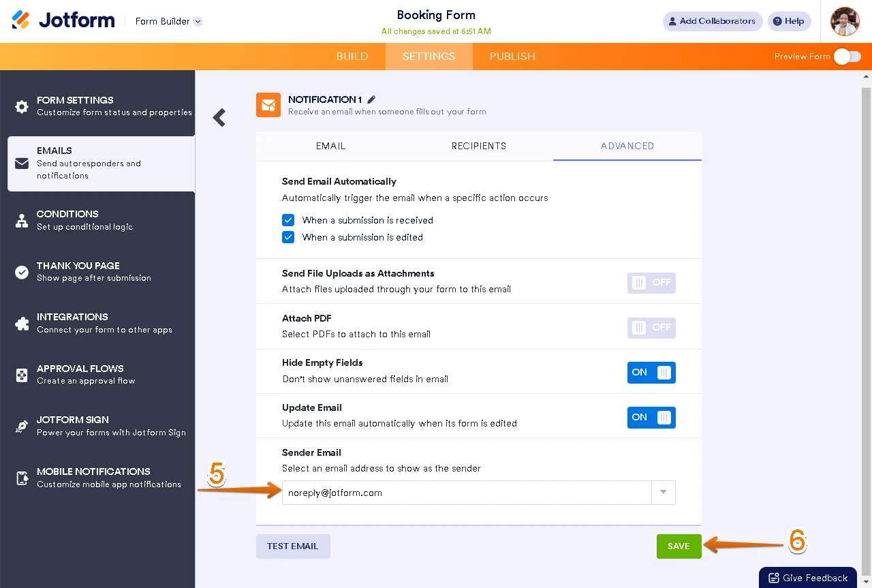Disable the Hide Empty Fields toggle
Image resolution: width=872 pixels, height=588 pixels.
click(x=651, y=373)
